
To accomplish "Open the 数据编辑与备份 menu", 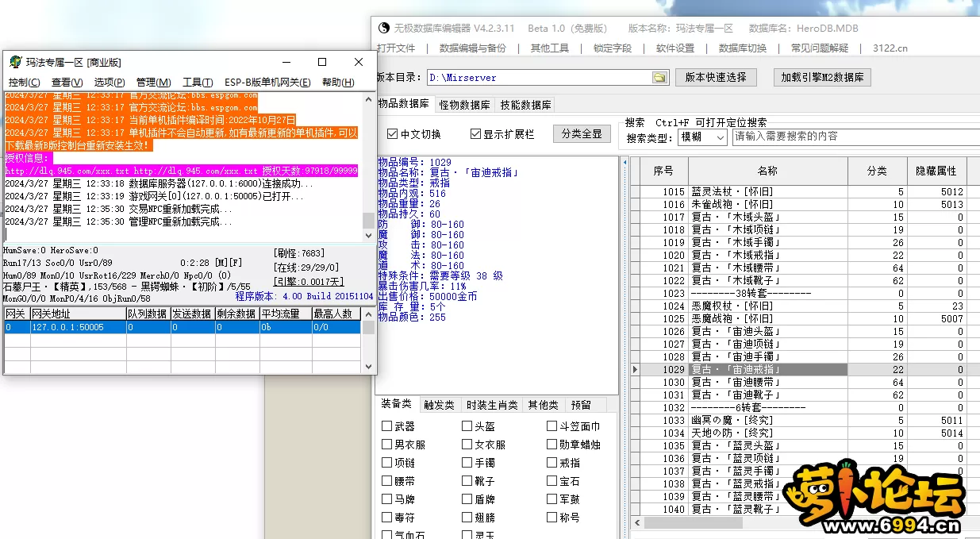I will (x=473, y=48).
